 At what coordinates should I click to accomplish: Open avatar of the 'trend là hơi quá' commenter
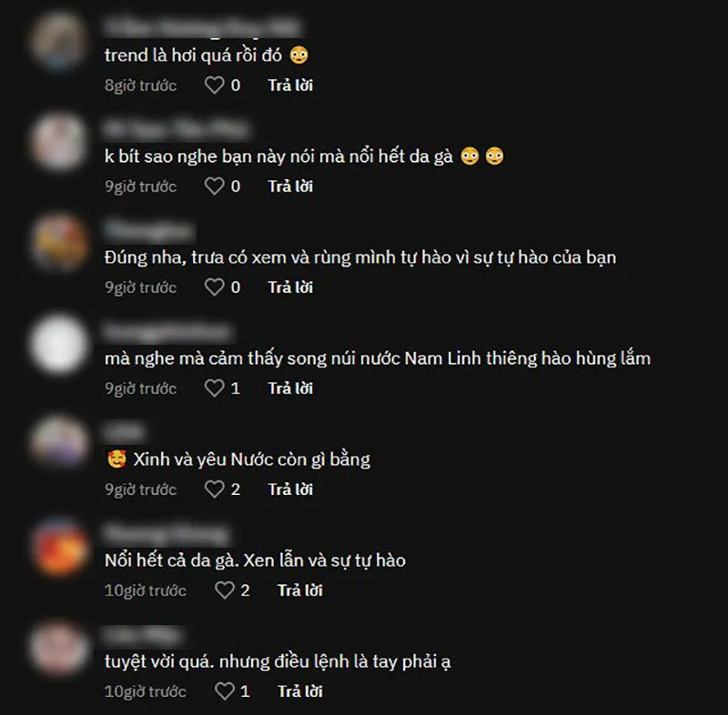tap(58, 41)
